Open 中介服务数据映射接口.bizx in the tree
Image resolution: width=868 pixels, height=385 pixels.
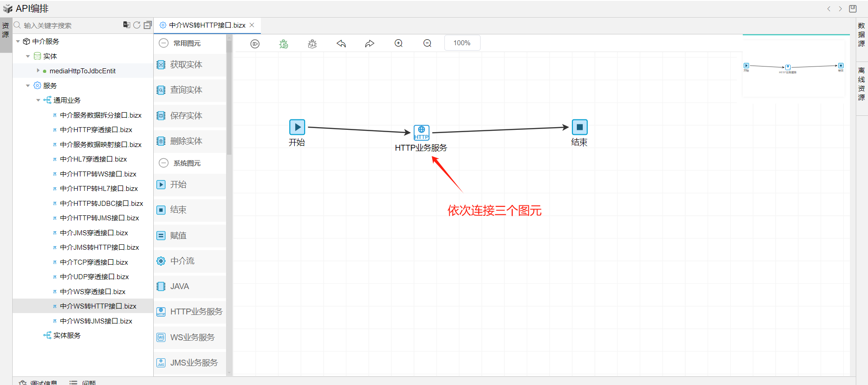[100, 145]
